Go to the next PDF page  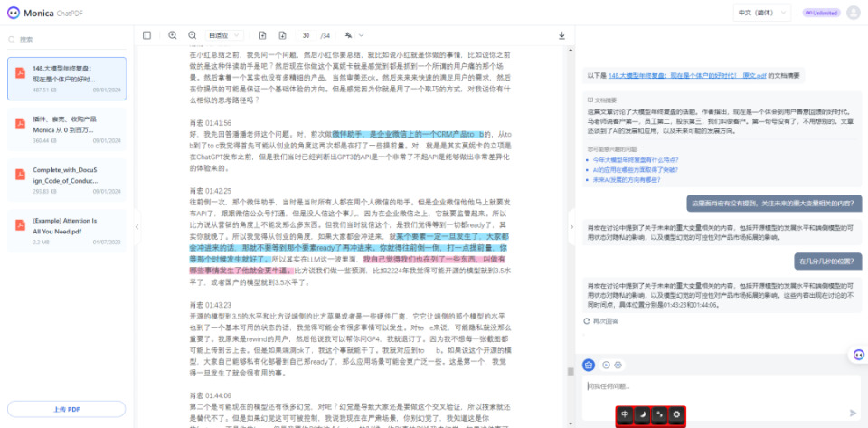282,35
